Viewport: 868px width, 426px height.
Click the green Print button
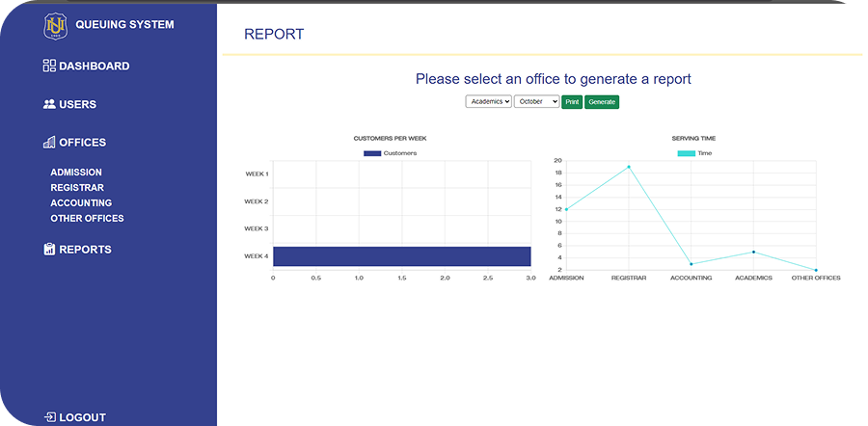572,102
